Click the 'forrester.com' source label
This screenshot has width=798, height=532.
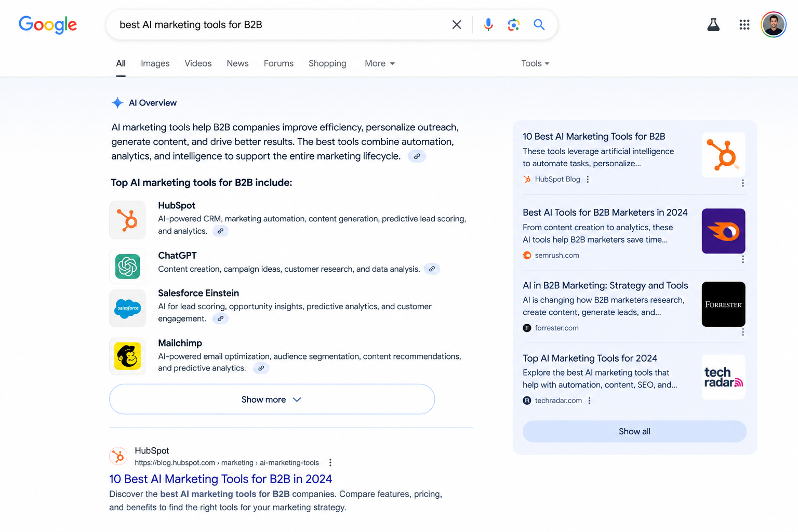(556, 328)
